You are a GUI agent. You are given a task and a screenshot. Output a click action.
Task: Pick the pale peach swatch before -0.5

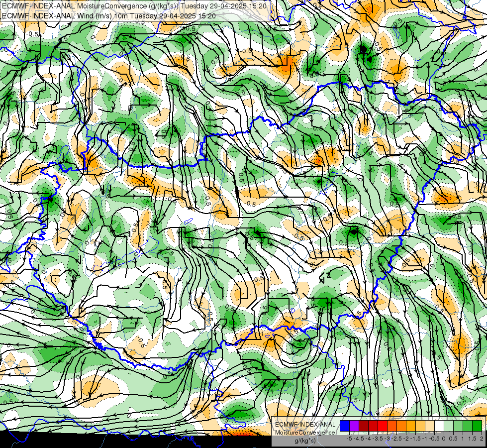(x=430, y=426)
